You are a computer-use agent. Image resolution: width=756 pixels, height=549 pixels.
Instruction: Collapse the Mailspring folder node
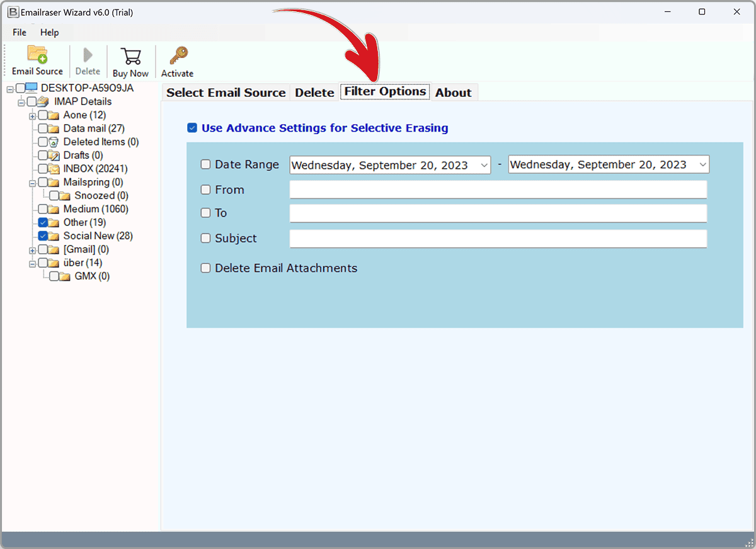(x=32, y=183)
